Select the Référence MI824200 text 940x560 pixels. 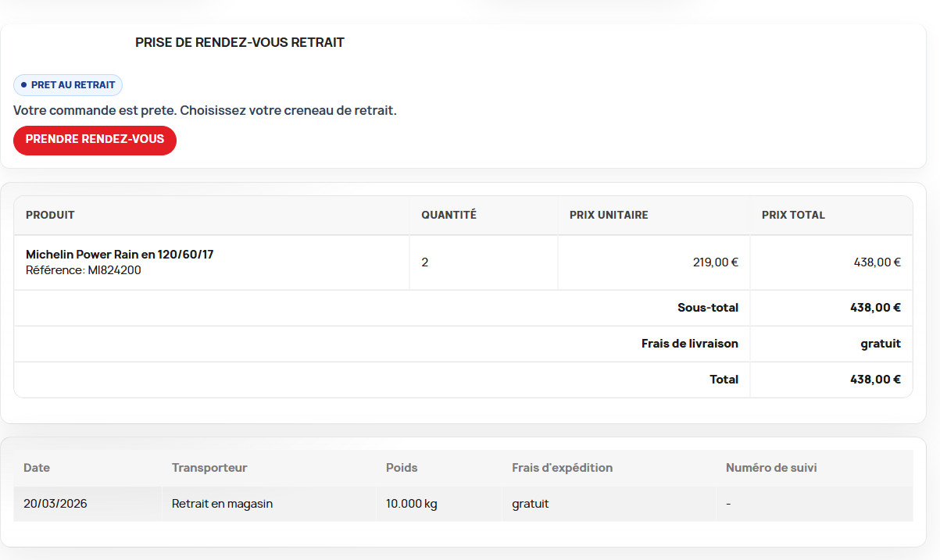84,270
